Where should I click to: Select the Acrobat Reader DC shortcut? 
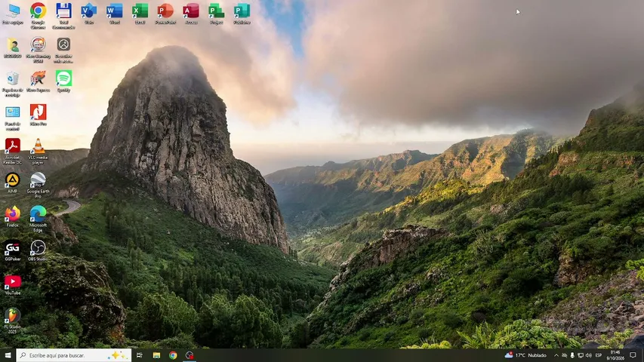click(x=12, y=151)
